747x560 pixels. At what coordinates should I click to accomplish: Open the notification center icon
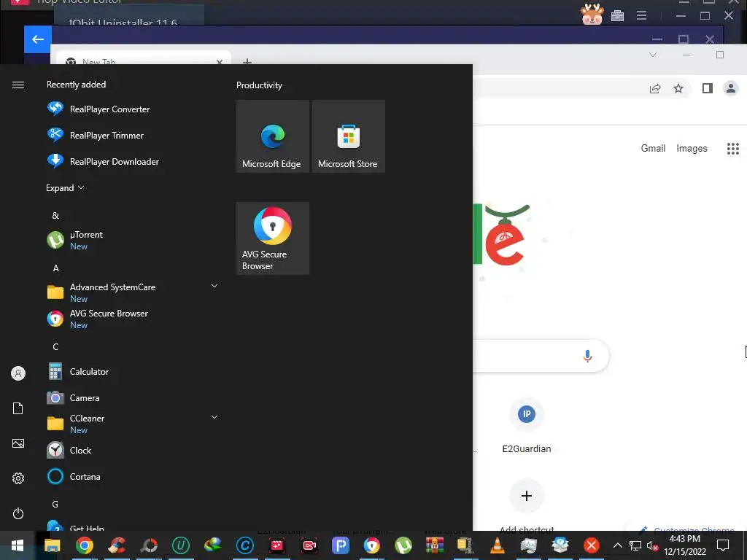pyautogui.click(x=723, y=545)
